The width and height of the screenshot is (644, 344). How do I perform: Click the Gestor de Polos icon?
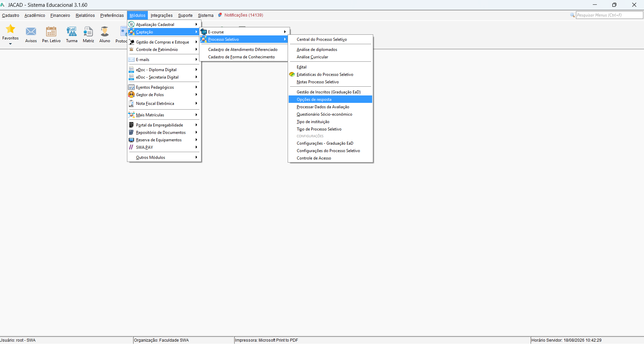(131, 94)
